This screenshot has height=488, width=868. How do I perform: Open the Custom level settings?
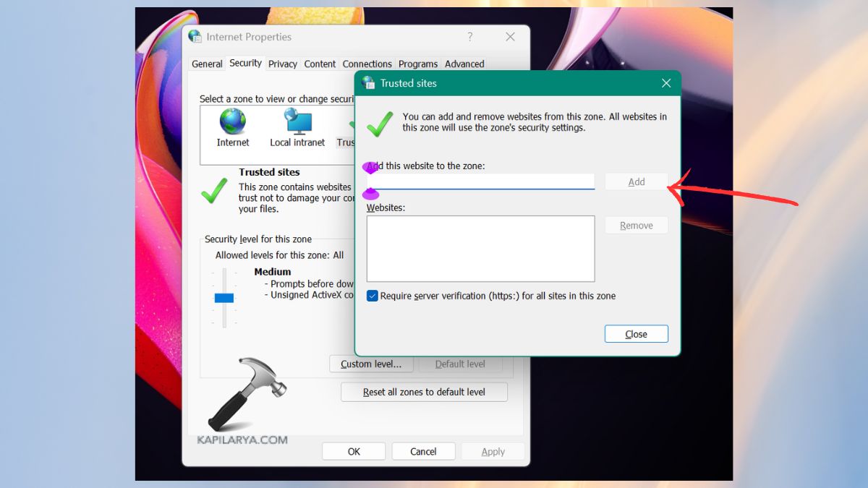click(x=371, y=364)
